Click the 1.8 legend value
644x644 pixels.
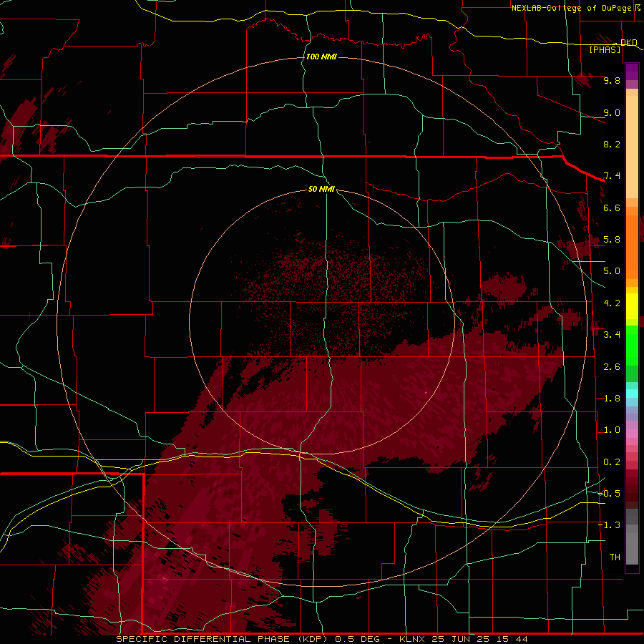pyautogui.click(x=612, y=399)
